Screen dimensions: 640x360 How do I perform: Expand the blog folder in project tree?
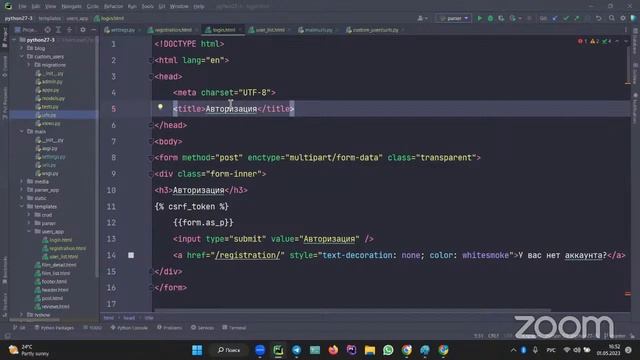point(22,48)
